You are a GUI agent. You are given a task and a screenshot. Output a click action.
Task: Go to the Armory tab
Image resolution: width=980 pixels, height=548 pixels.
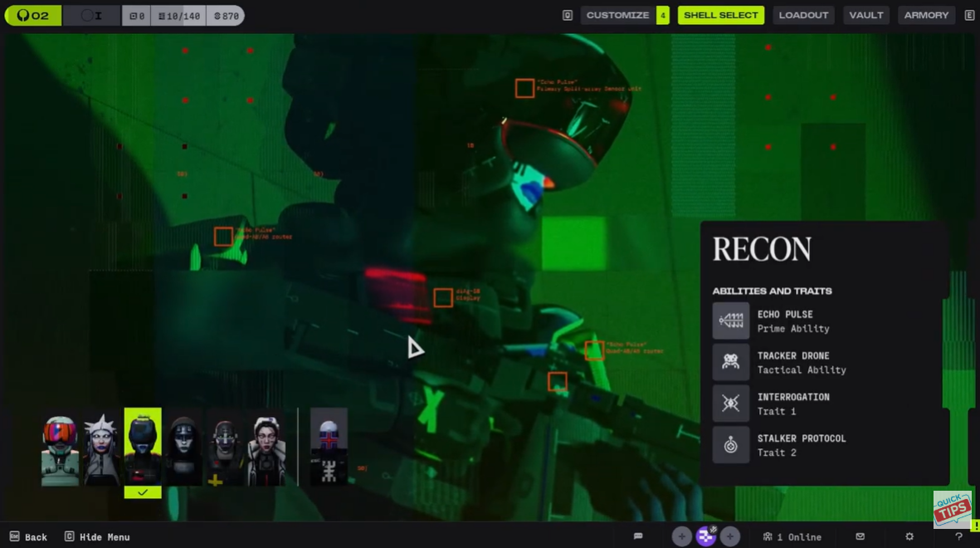926,15
